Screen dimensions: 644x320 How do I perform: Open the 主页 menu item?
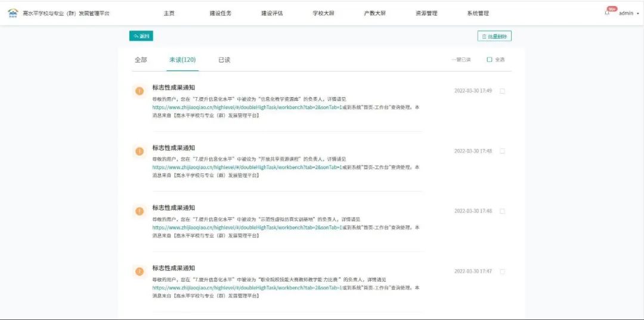[x=169, y=13]
